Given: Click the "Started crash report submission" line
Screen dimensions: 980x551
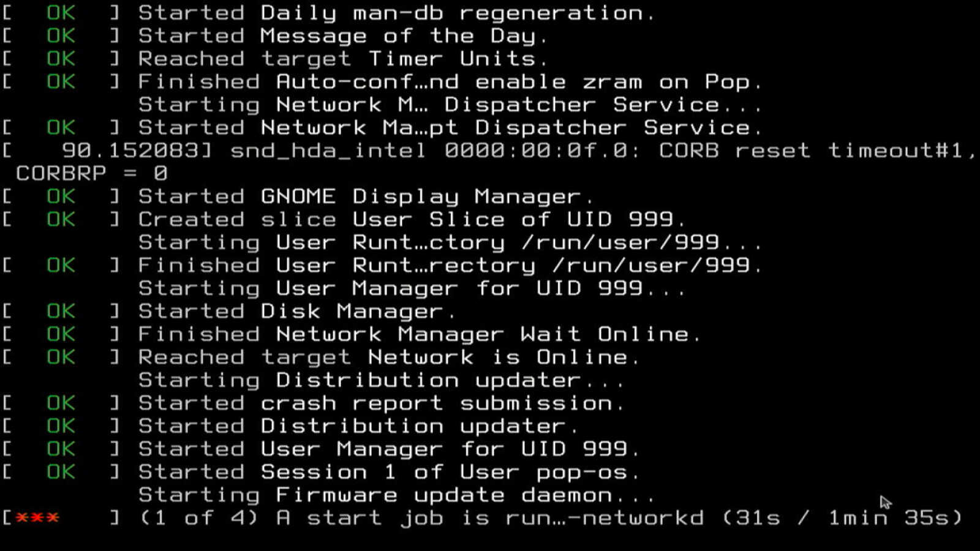Looking at the screenshot, I should (380, 403).
